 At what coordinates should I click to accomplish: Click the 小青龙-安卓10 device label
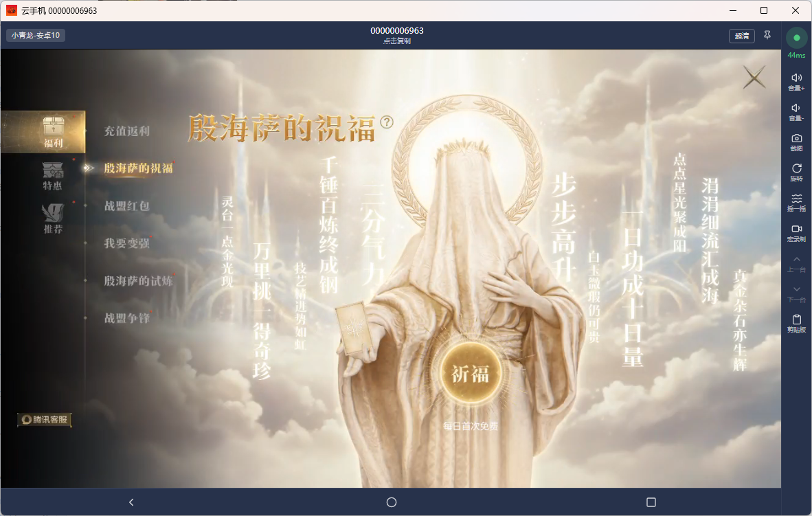(36, 35)
